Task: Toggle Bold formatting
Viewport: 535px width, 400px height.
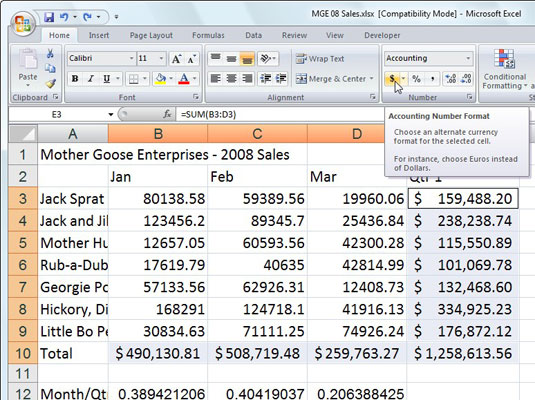Action: tap(75, 79)
